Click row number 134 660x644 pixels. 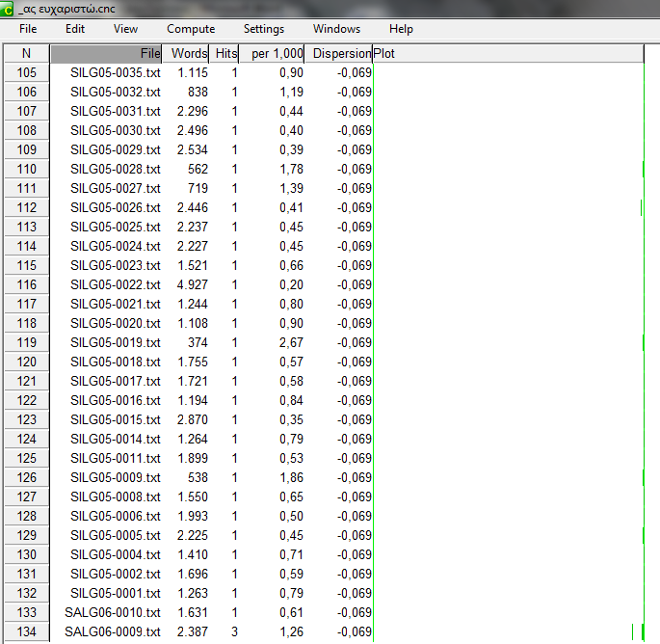click(x=27, y=632)
